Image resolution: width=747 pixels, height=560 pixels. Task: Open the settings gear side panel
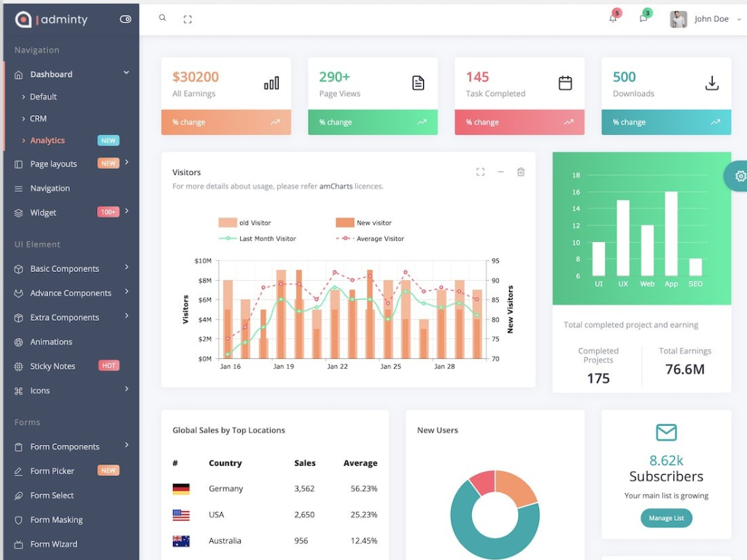(740, 176)
